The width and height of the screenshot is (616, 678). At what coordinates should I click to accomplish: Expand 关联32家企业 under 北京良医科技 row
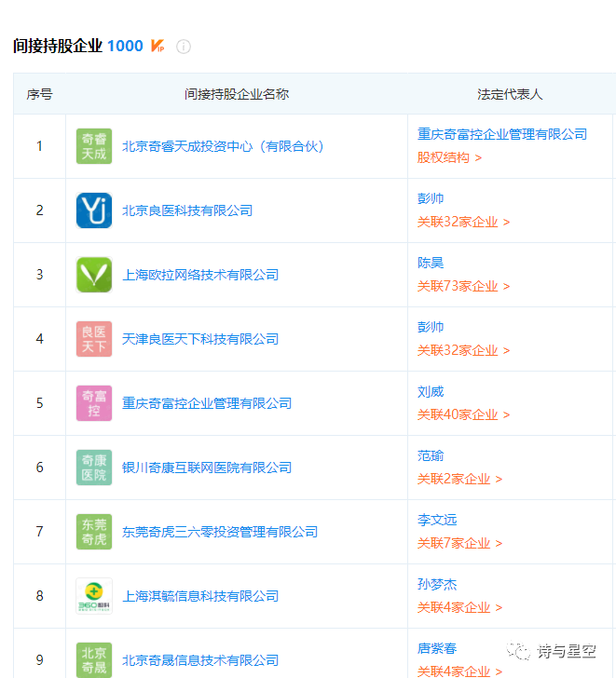click(463, 222)
